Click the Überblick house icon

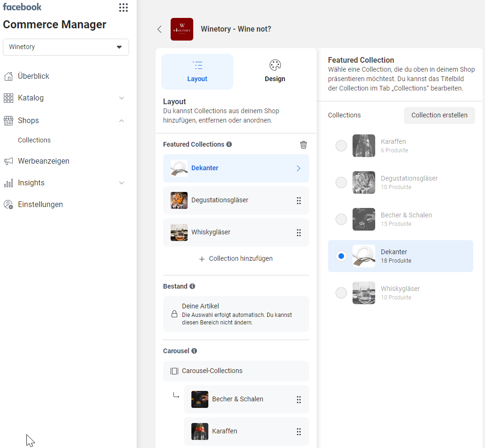click(8, 76)
